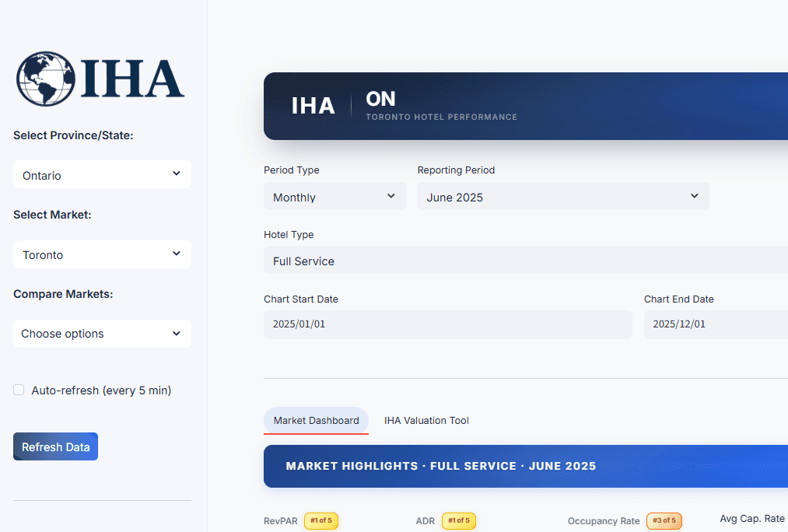788x532 pixels.
Task: Click the IHA wordmark in the header banner
Action: tap(313, 106)
